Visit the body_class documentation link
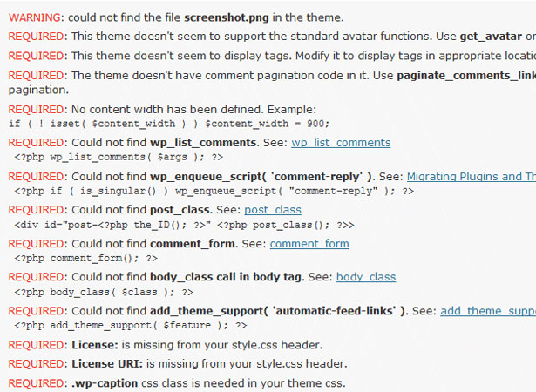The height and width of the screenshot is (392, 536). click(366, 277)
